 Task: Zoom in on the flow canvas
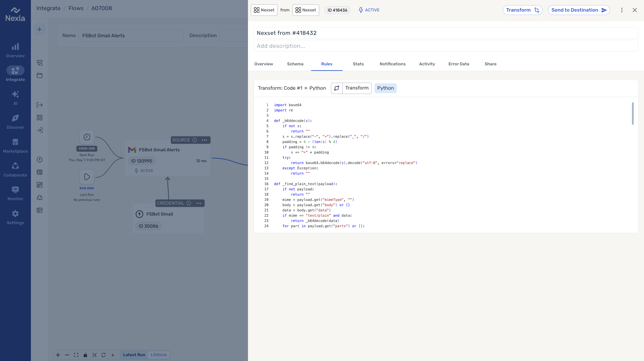[58, 355]
